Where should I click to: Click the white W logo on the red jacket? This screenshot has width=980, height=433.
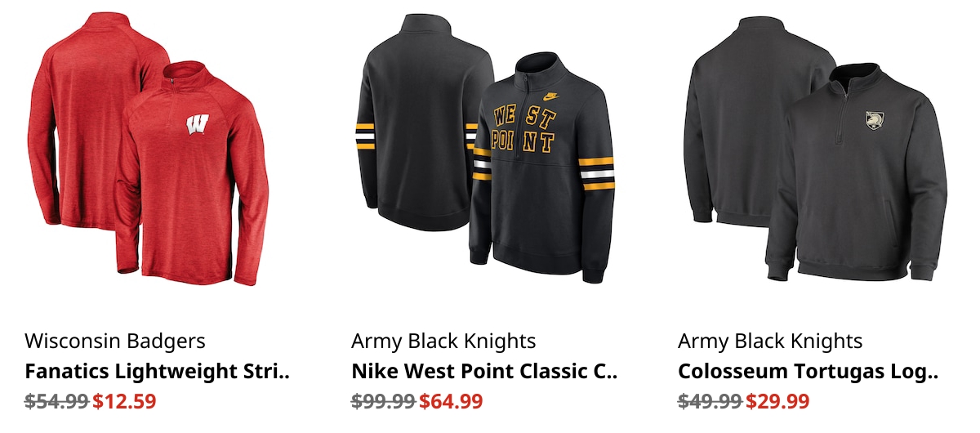(x=197, y=126)
